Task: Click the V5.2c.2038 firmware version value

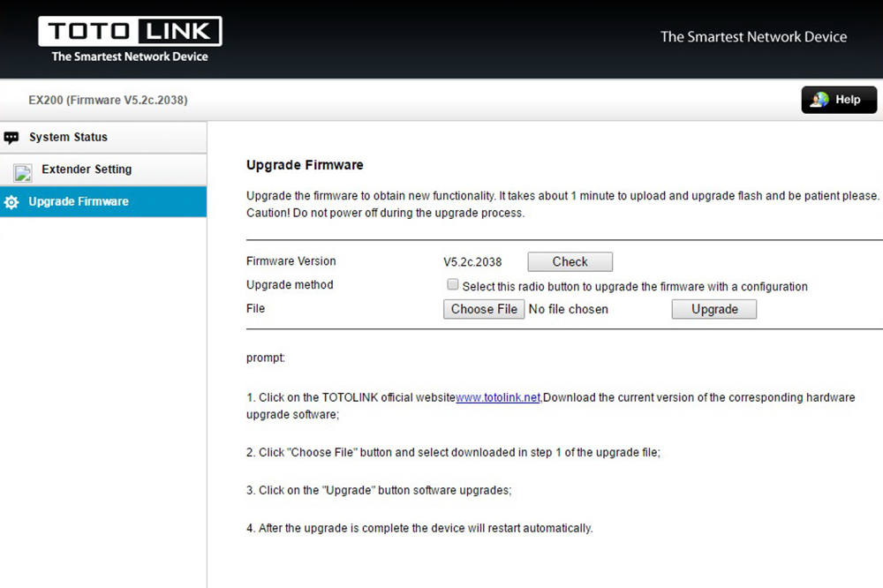Action: click(x=472, y=262)
